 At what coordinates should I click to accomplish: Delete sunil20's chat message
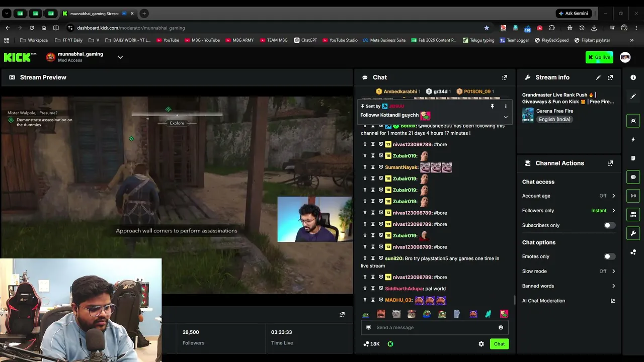[x=365, y=258]
